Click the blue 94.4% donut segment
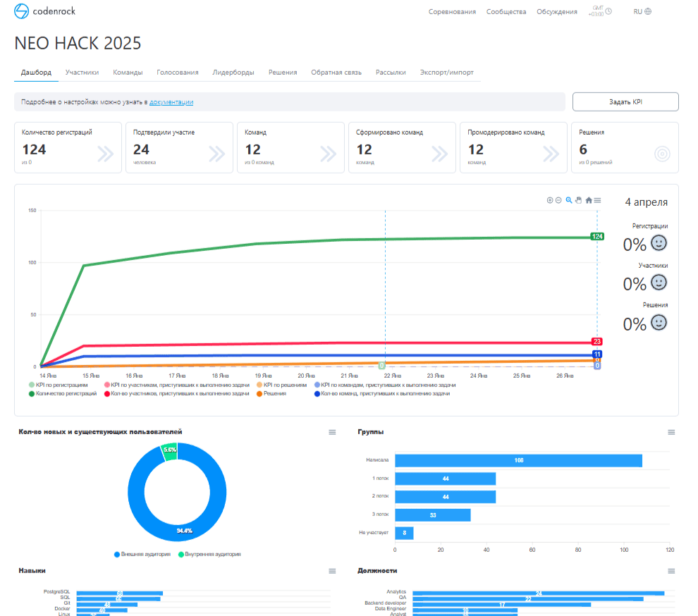The width and height of the screenshot is (698, 616). (x=177, y=533)
